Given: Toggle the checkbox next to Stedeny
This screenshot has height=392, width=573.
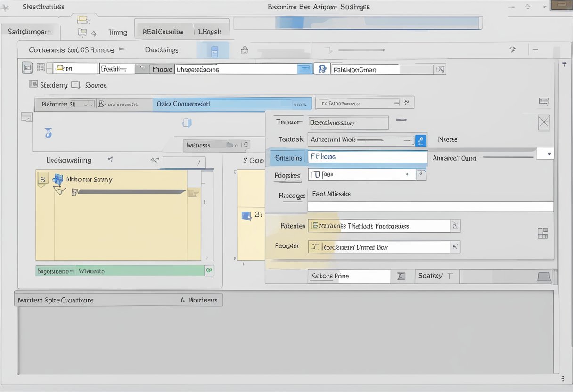Looking at the screenshot, I should pos(33,84).
